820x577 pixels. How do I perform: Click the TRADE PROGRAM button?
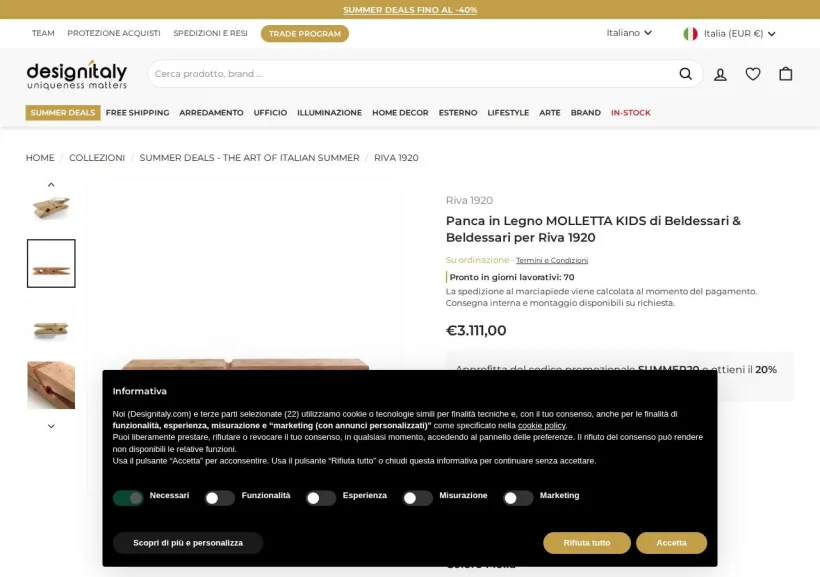click(305, 33)
